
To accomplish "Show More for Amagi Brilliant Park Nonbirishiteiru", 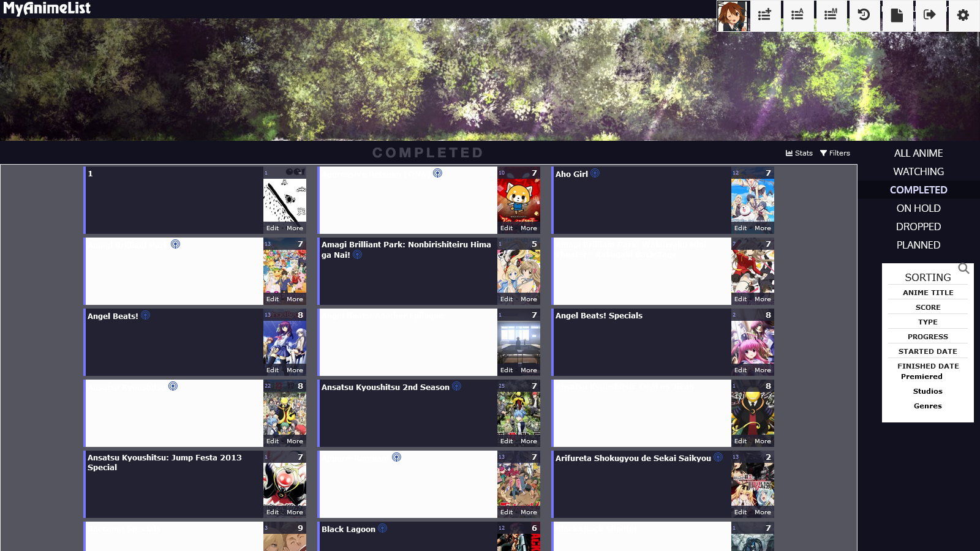I will point(529,299).
